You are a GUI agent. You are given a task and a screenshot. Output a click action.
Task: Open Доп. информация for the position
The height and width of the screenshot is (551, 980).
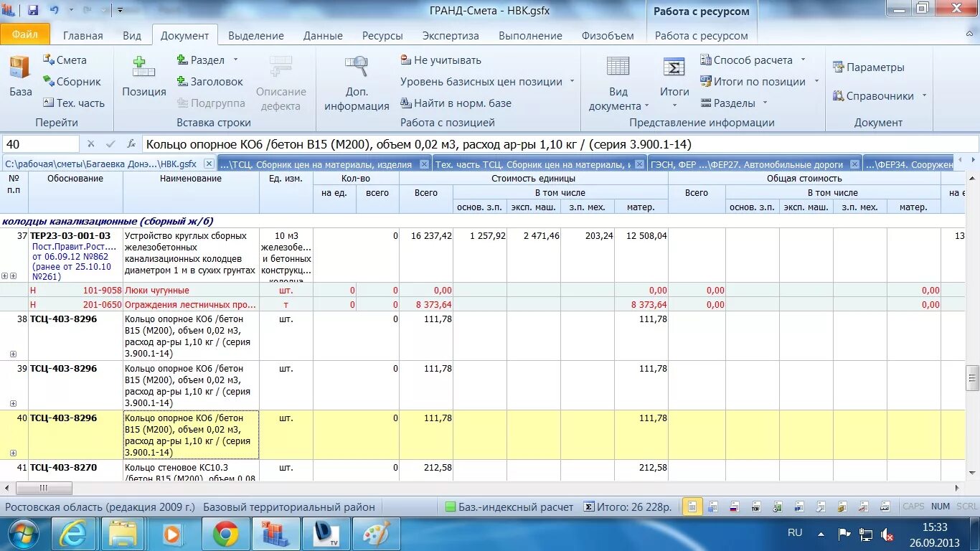click(357, 83)
